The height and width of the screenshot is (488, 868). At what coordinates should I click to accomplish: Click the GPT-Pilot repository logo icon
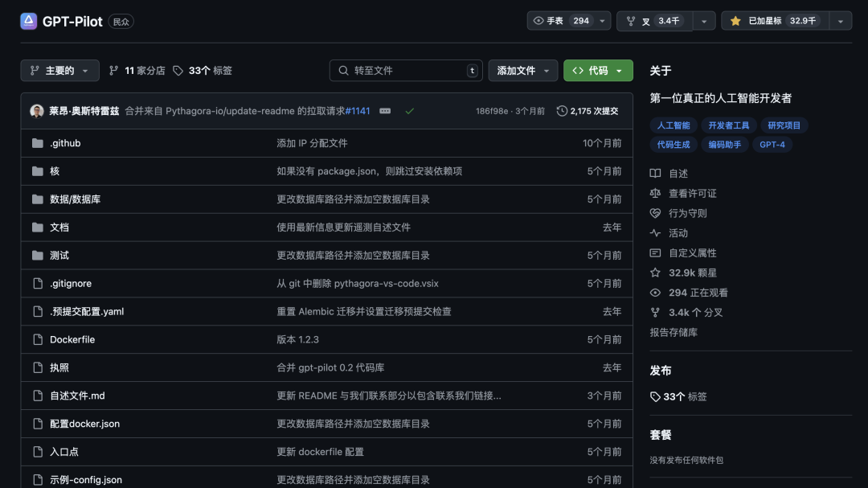point(28,21)
